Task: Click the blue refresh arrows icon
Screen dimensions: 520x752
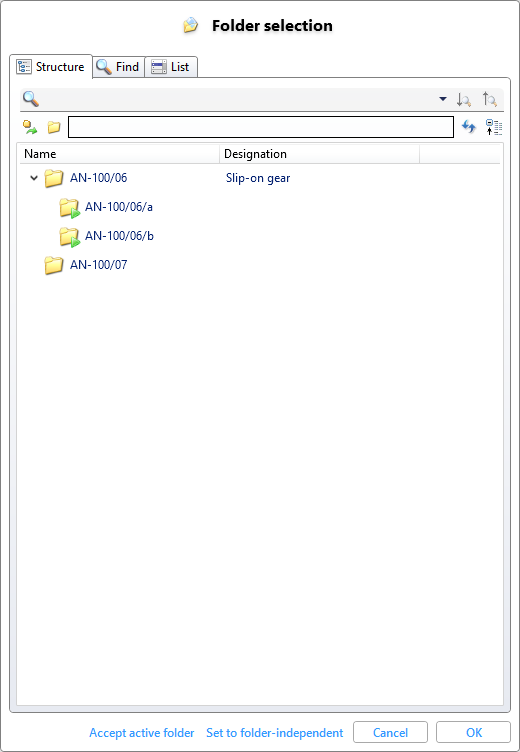Action: click(x=469, y=127)
